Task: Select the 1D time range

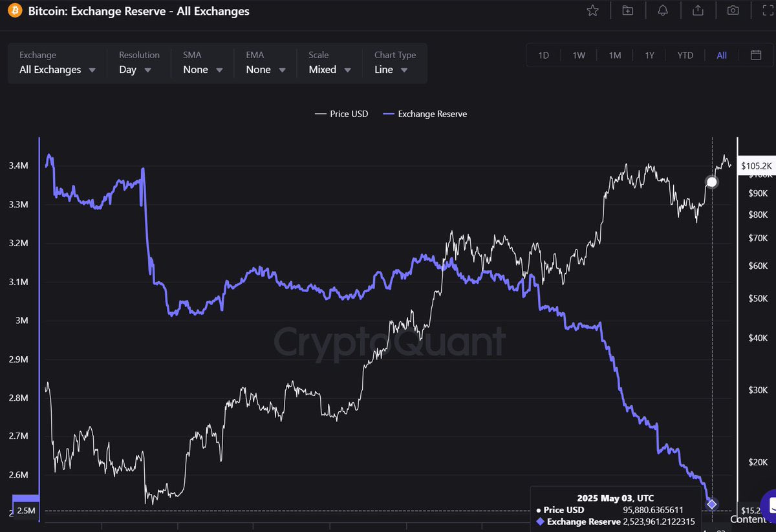Action: click(x=544, y=56)
